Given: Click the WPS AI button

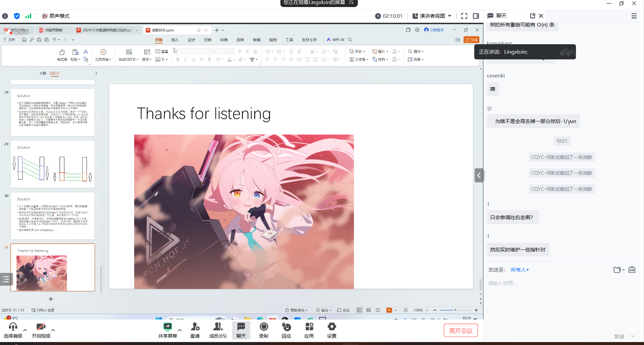Looking at the screenshot, I should tap(336, 40).
